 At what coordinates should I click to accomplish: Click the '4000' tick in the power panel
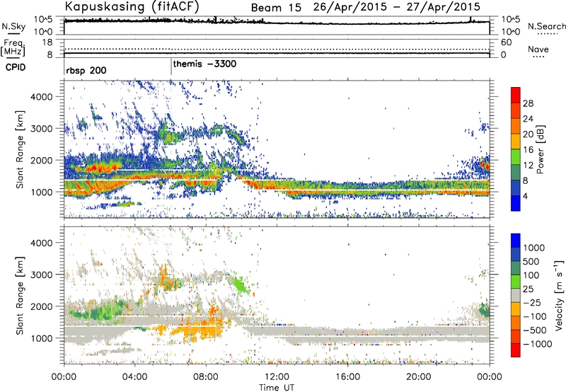coord(41,97)
